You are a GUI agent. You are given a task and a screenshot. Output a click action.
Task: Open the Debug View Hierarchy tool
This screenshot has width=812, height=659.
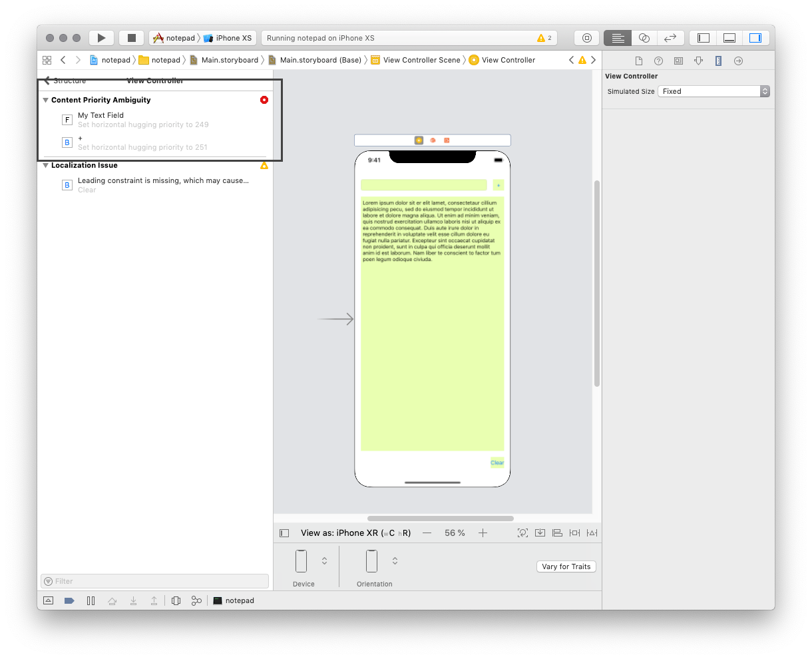(176, 600)
